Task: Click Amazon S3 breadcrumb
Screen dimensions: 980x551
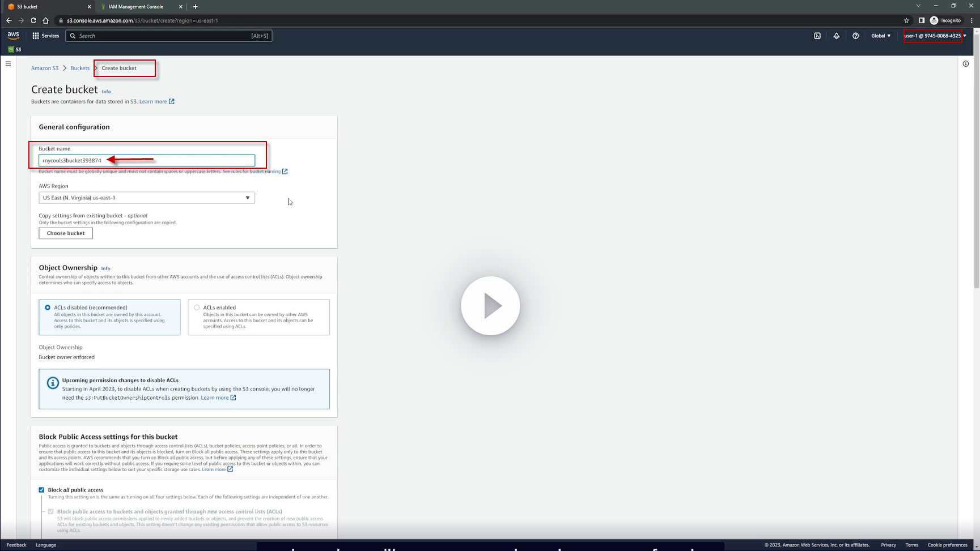Action: (45, 68)
